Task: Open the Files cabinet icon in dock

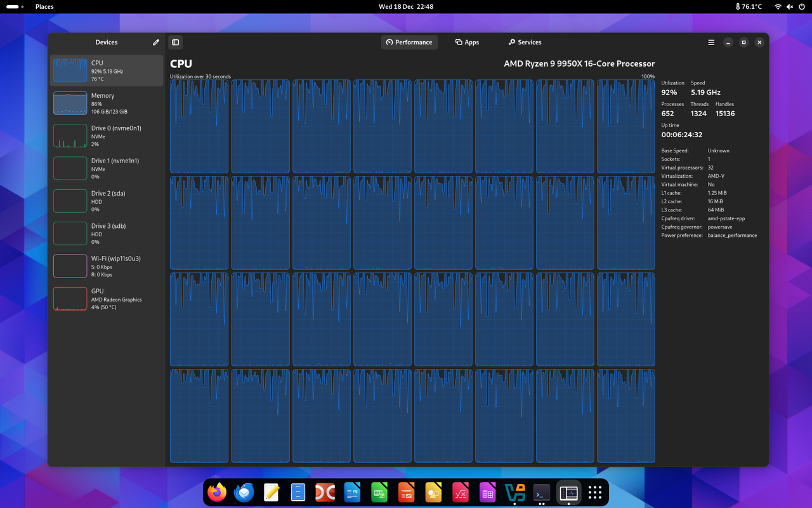Action: pos(298,492)
